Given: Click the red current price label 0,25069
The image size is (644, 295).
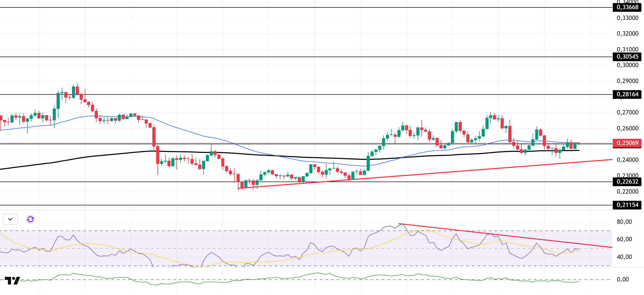Looking at the screenshot, I should (x=627, y=143).
